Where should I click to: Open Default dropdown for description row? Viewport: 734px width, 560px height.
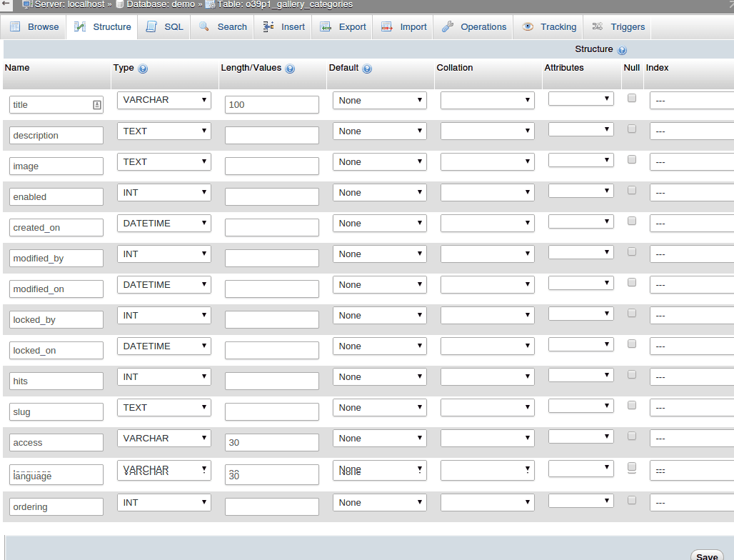click(x=380, y=131)
